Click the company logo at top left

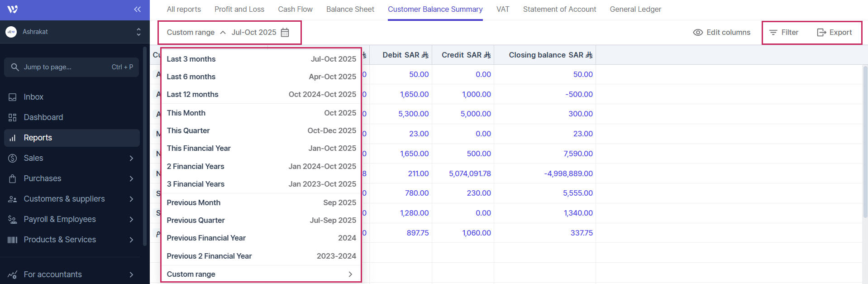click(x=13, y=10)
